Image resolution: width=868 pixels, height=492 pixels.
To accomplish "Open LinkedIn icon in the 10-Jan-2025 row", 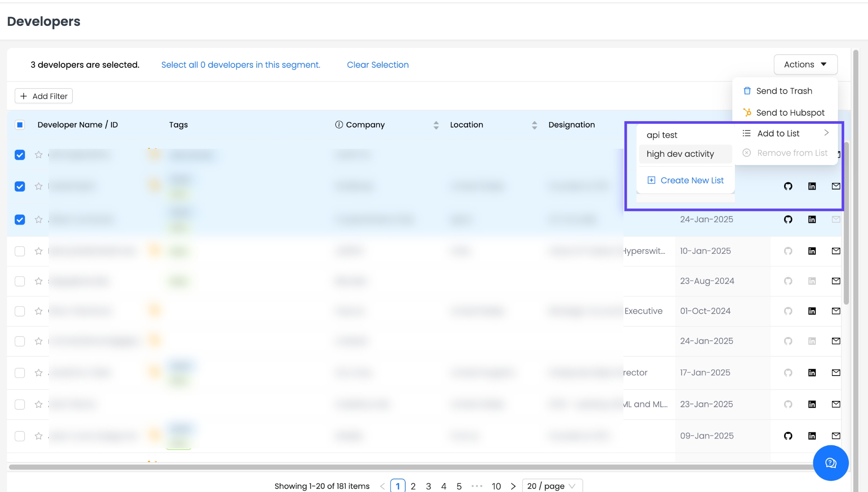I will point(812,251).
